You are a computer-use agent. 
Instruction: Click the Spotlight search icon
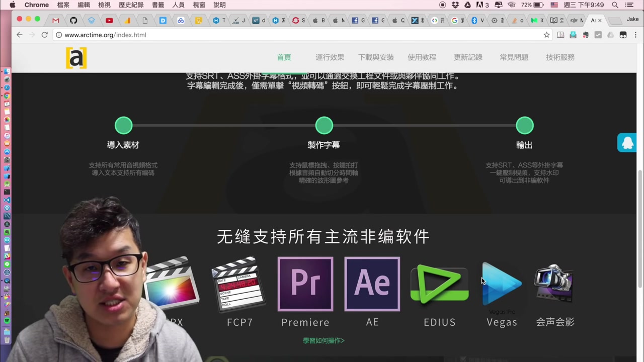[x=615, y=5]
